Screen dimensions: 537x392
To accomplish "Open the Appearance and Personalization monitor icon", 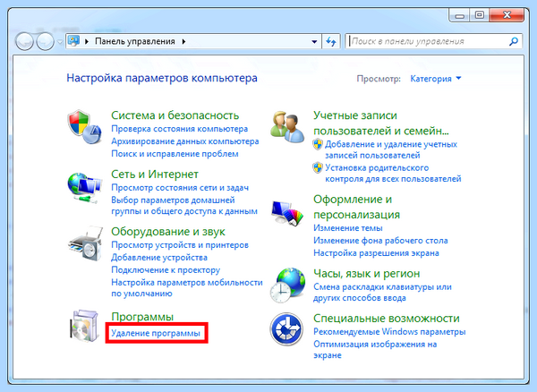I will 287,213.
